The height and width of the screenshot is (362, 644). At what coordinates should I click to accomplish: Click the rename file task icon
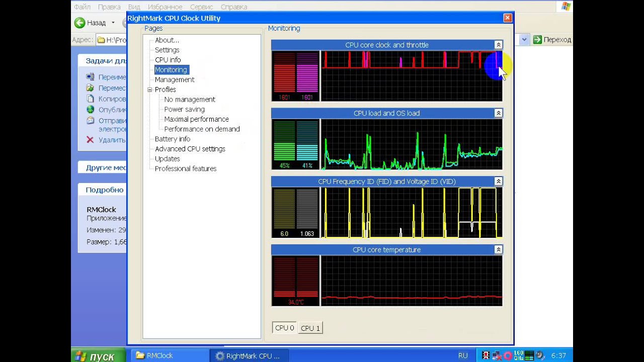coord(90,77)
